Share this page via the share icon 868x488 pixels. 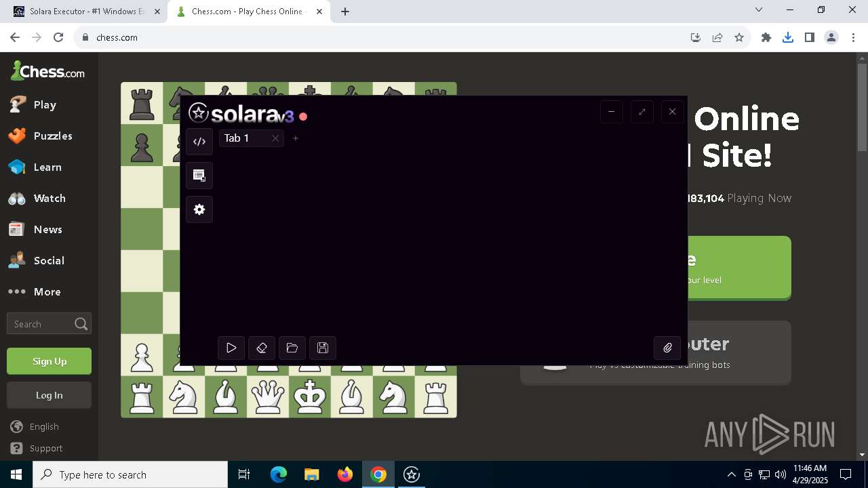[717, 37]
